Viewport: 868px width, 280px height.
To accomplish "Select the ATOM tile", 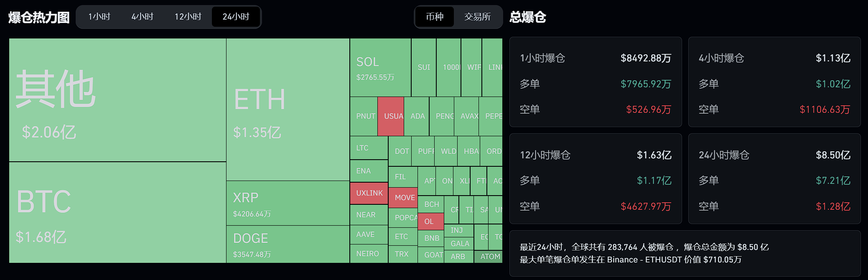I will tap(488, 257).
